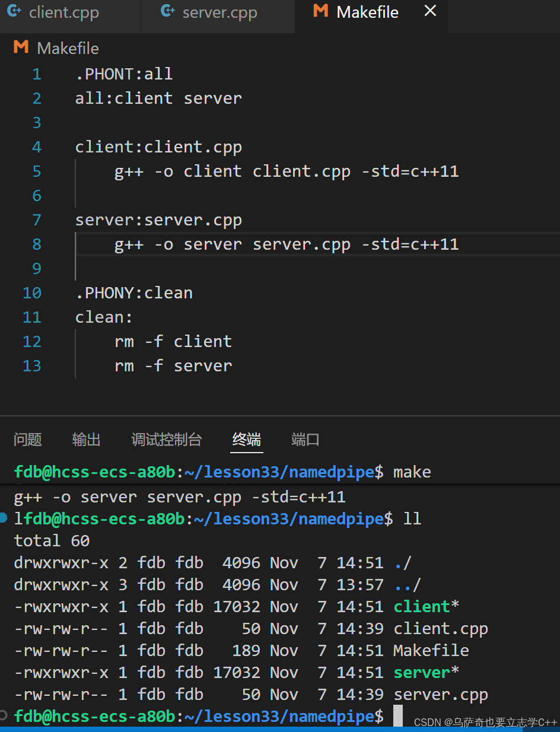Click 'server*' executable in terminal listing

click(x=427, y=673)
